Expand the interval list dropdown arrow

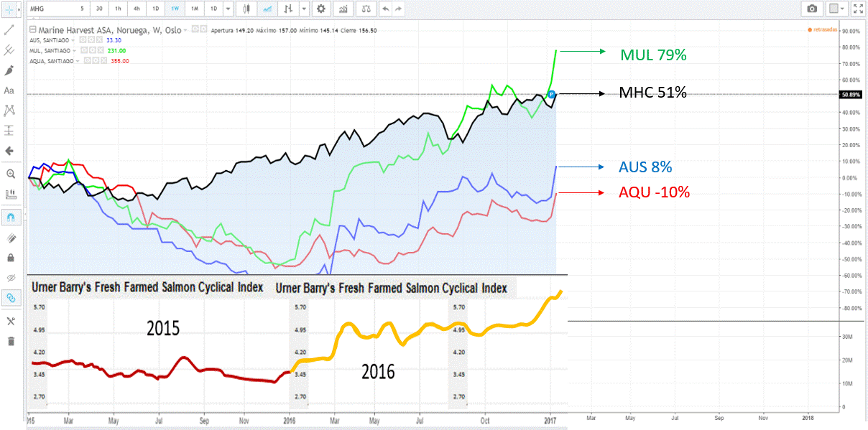pyautogui.click(x=228, y=9)
